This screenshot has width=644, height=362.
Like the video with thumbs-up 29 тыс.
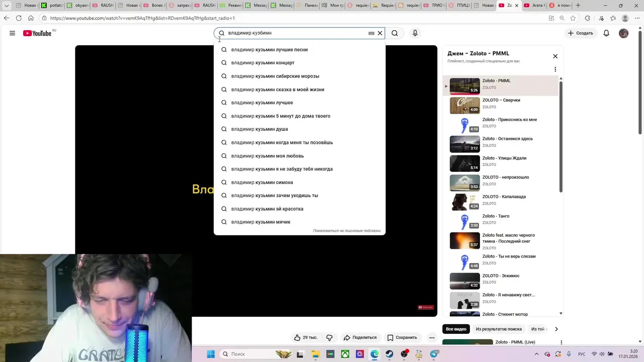[305, 337]
